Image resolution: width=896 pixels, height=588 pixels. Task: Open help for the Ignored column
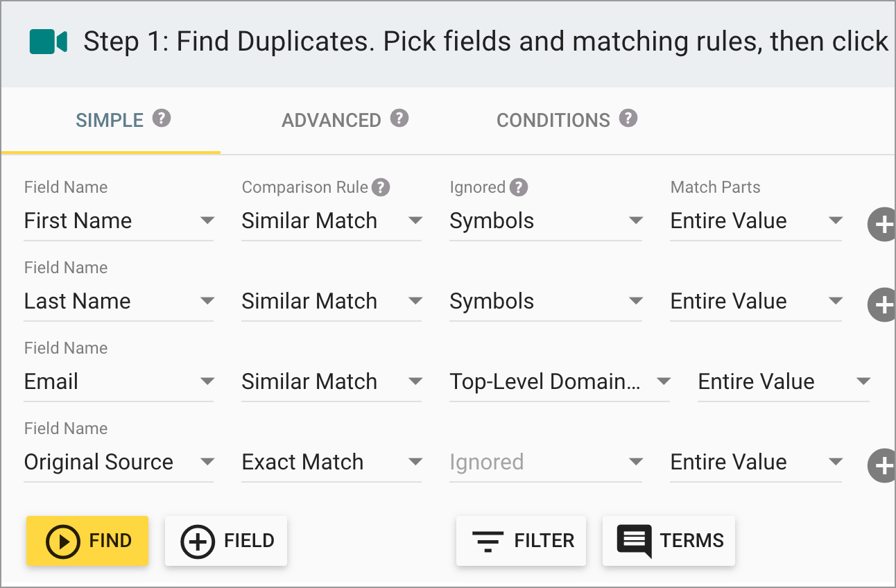point(519,186)
